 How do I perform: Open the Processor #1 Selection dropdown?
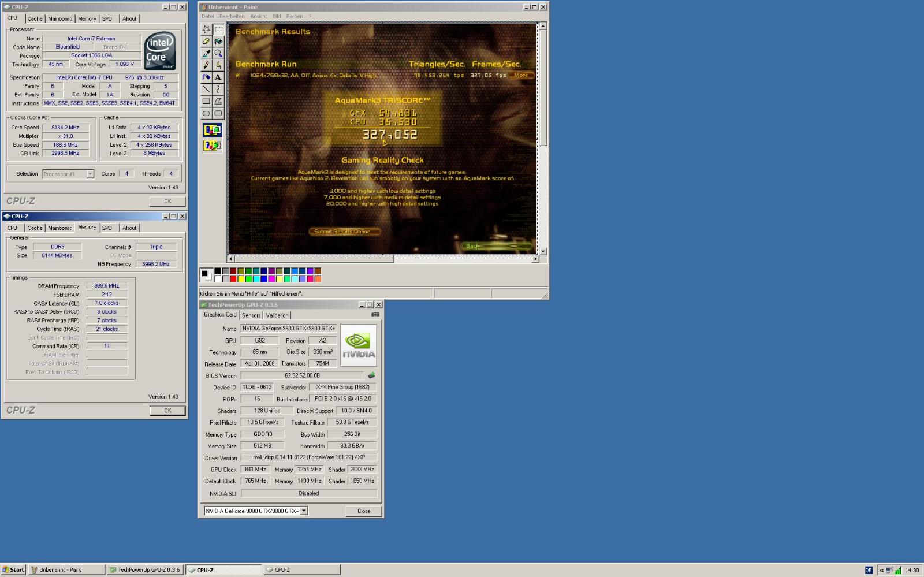[x=90, y=174]
